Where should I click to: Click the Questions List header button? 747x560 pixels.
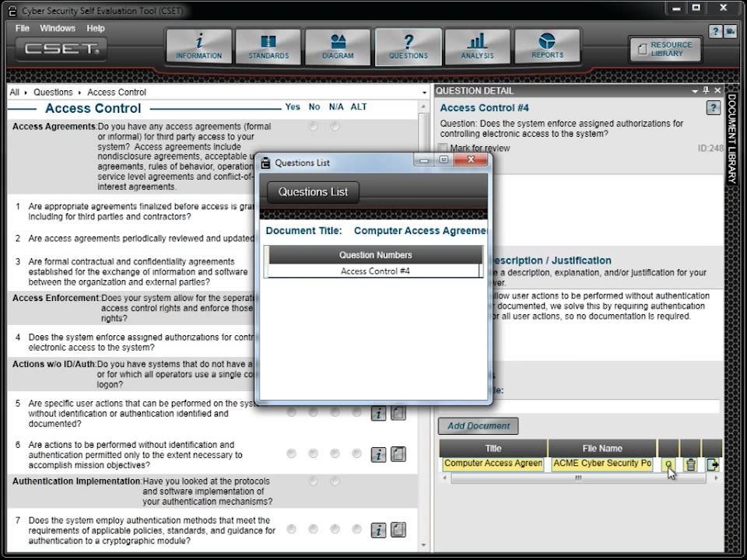(x=313, y=192)
